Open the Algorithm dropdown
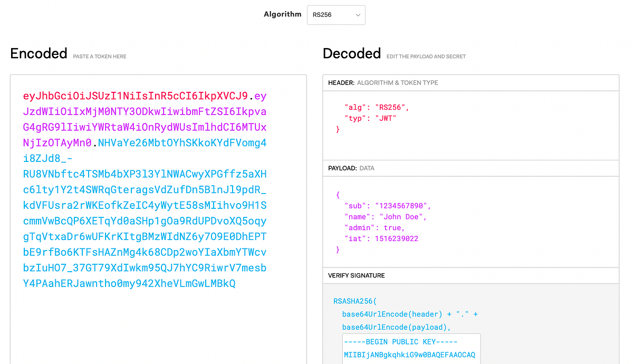The height and width of the screenshot is (364, 633). [x=336, y=15]
